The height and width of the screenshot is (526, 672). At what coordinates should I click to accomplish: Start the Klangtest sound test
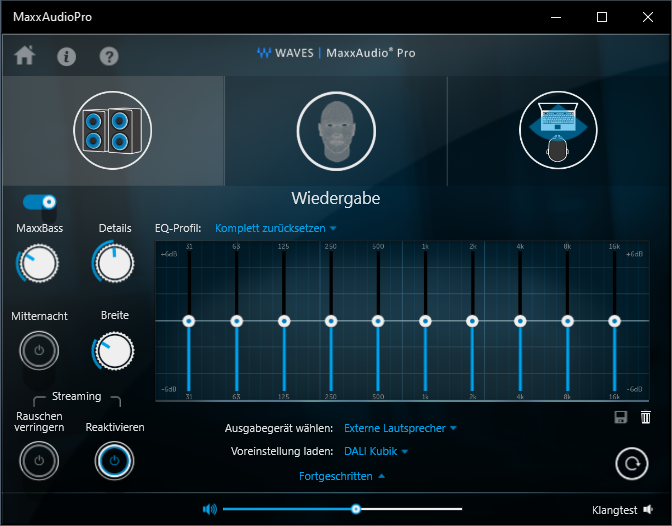click(x=623, y=510)
